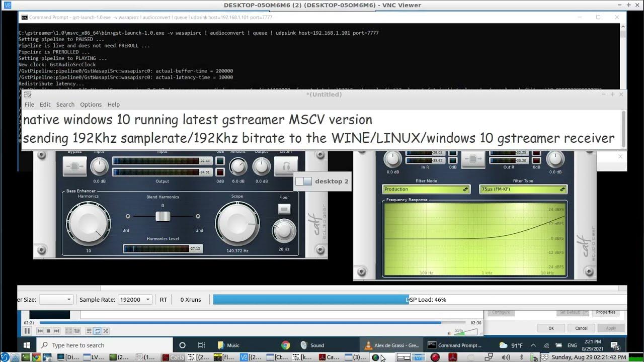The width and height of the screenshot is (644, 362).
Task: Click the Cortana circle icon
Action: pos(183,345)
